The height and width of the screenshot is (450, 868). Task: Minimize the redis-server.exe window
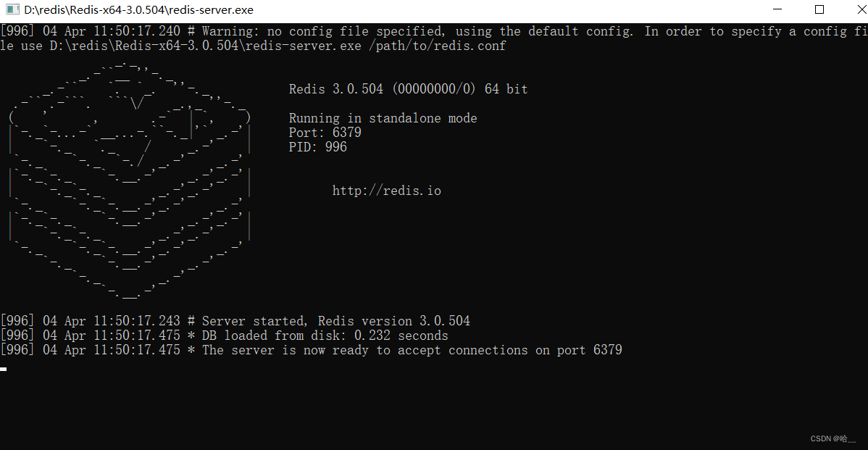(777, 9)
